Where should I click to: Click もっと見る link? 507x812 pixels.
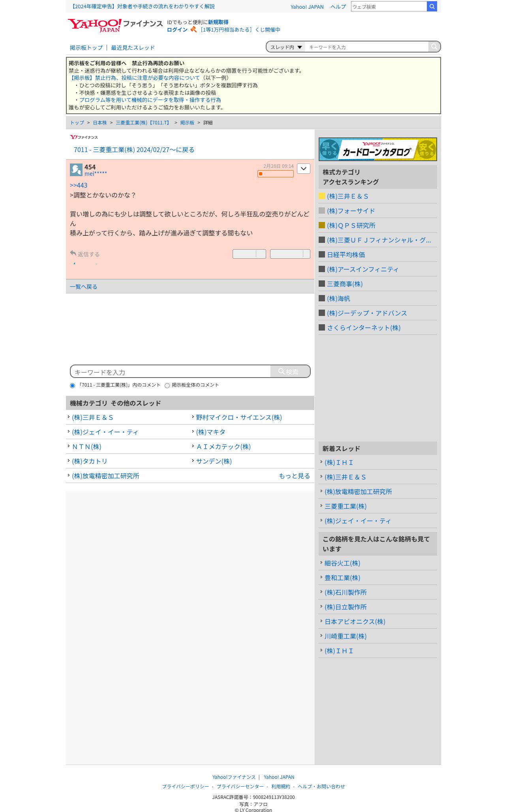click(x=295, y=476)
